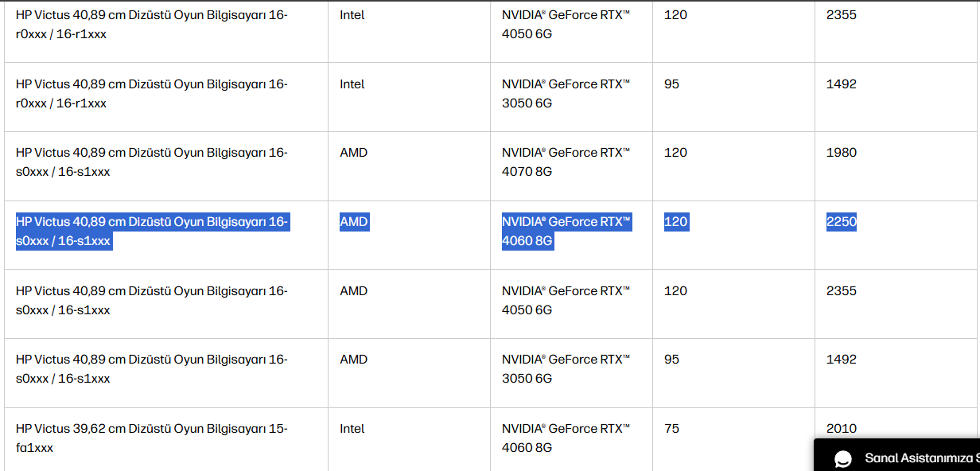This screenshot has height=471, width=980.
Task: Click the model name in the RTX 4070 row
Action: tap(152, 162)
